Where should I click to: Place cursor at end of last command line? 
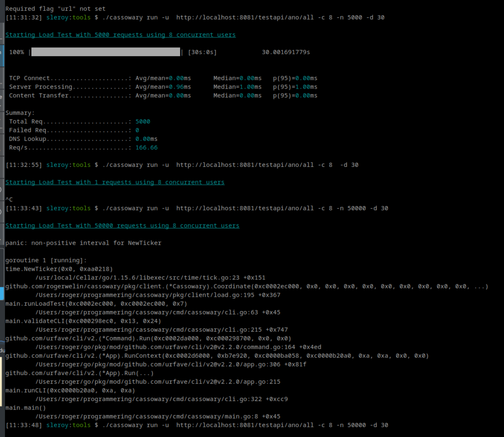(389, 425)
